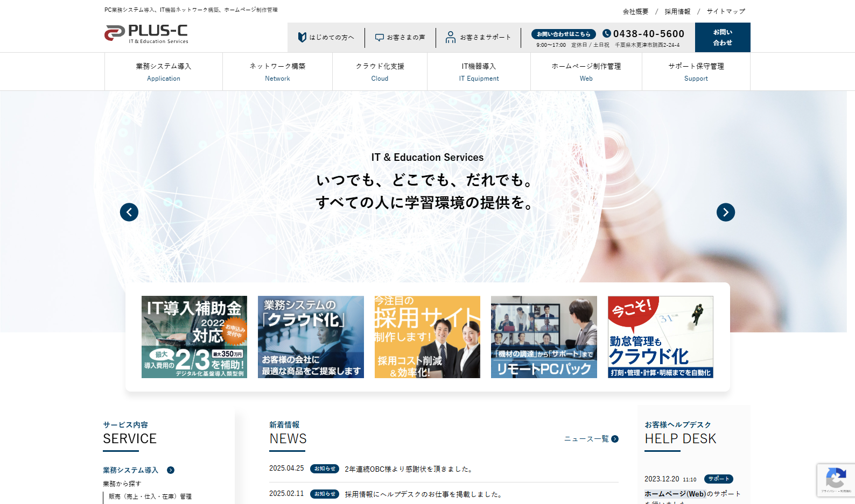Visit the サイトマップ link
855x504 pixels.
726,11
